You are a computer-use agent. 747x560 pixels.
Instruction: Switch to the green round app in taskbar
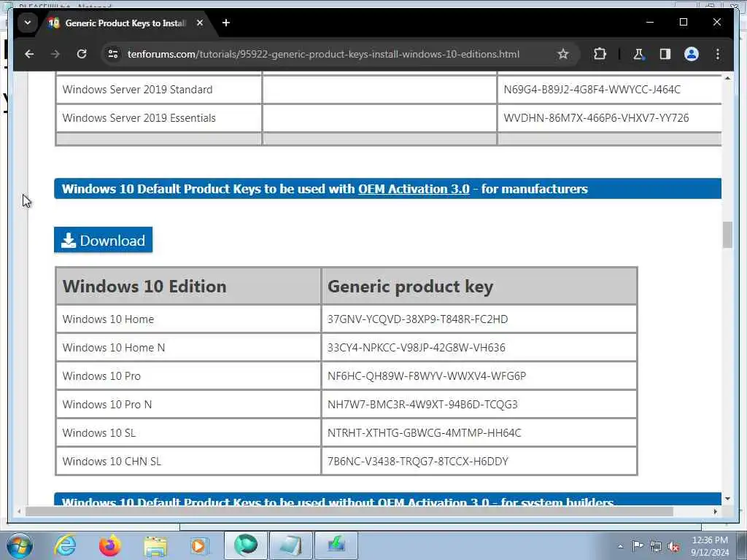pyautogui.click(x=245, y=545)
